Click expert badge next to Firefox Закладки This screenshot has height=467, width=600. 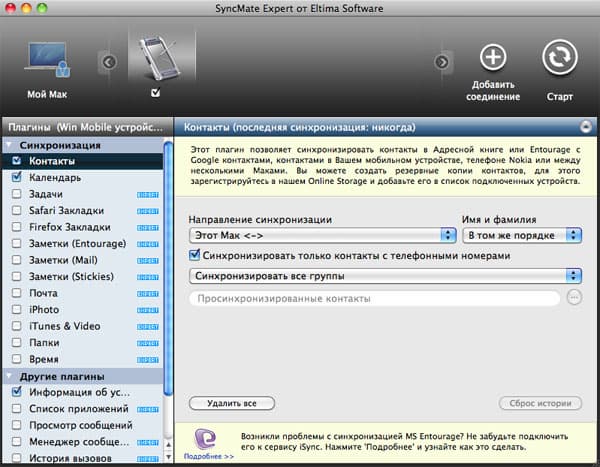(x=148, y=228)
